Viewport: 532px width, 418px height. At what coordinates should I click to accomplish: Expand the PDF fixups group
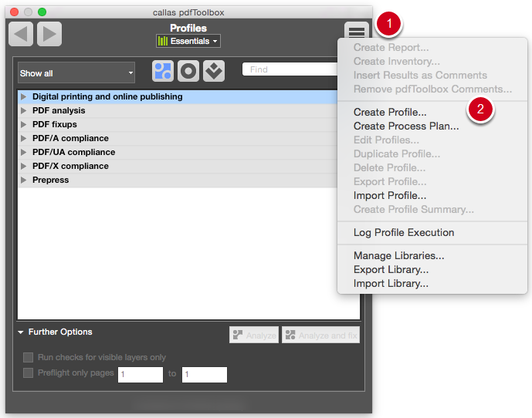click(23, 124)
